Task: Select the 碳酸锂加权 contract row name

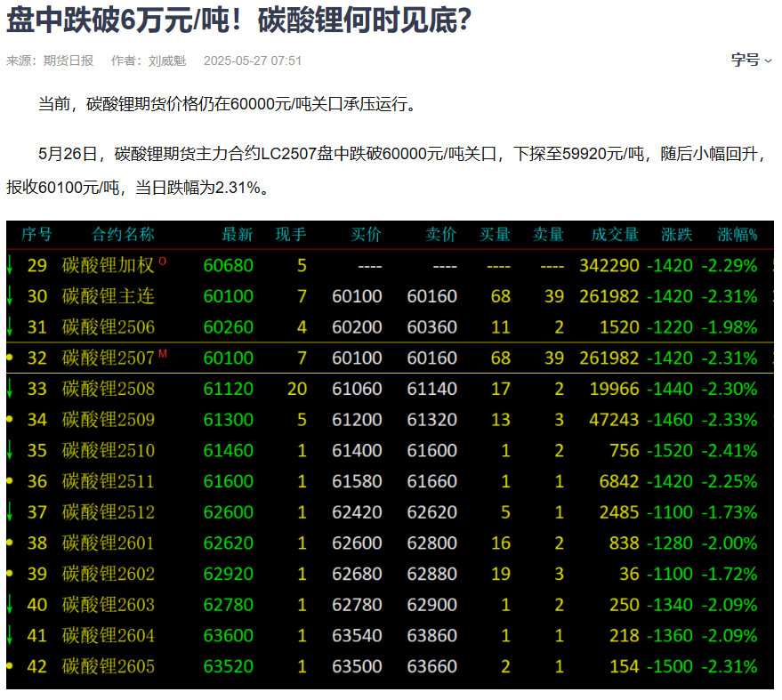Action: (108, 265)
